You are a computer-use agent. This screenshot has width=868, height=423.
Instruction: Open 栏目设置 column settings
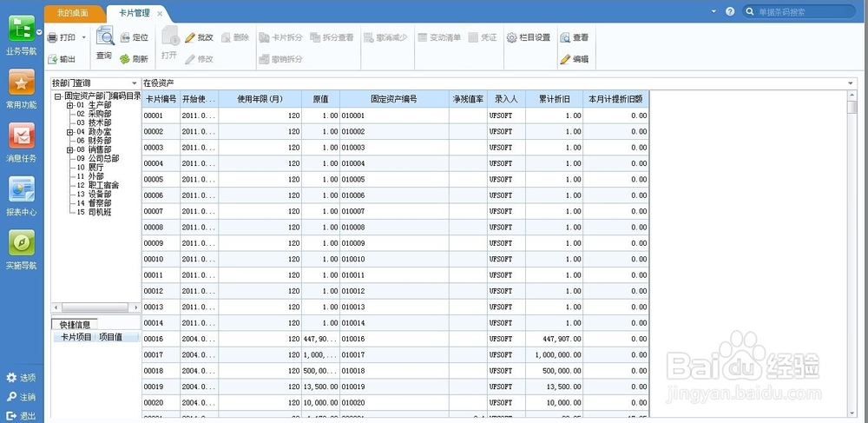point(529,37)
